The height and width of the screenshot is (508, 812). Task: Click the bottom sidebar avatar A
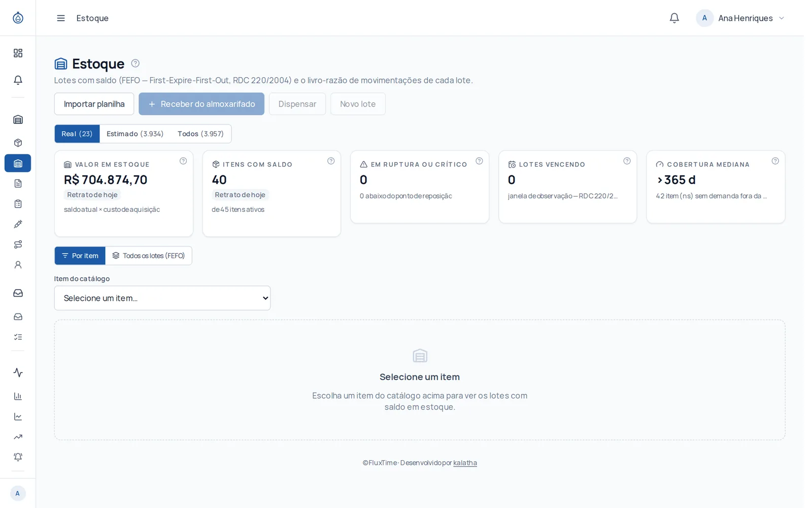18,493
